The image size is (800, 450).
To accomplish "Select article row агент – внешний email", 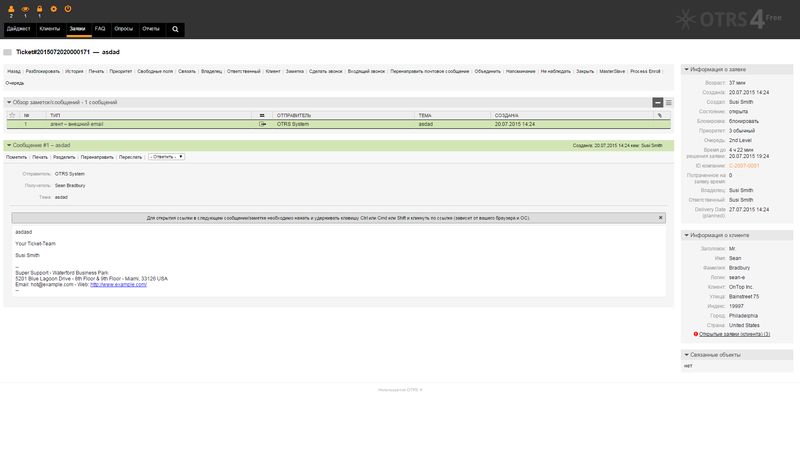I will pos(338,124).
